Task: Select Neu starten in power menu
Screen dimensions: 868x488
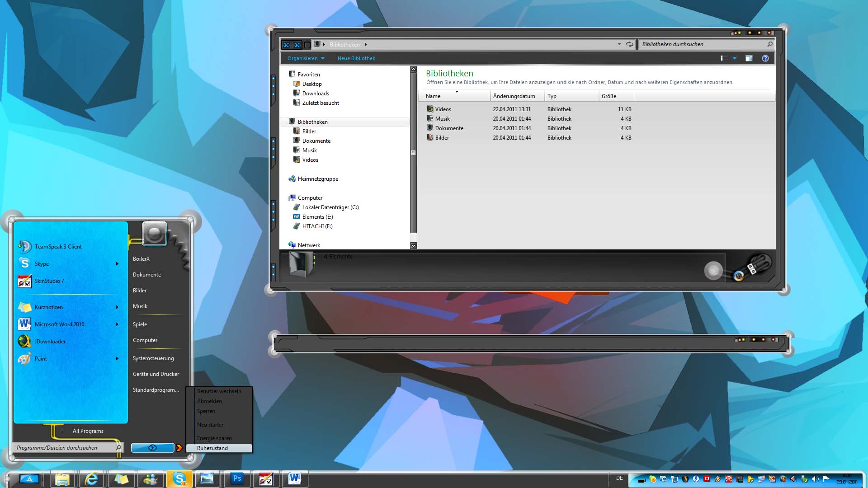Action: point(220,425)
